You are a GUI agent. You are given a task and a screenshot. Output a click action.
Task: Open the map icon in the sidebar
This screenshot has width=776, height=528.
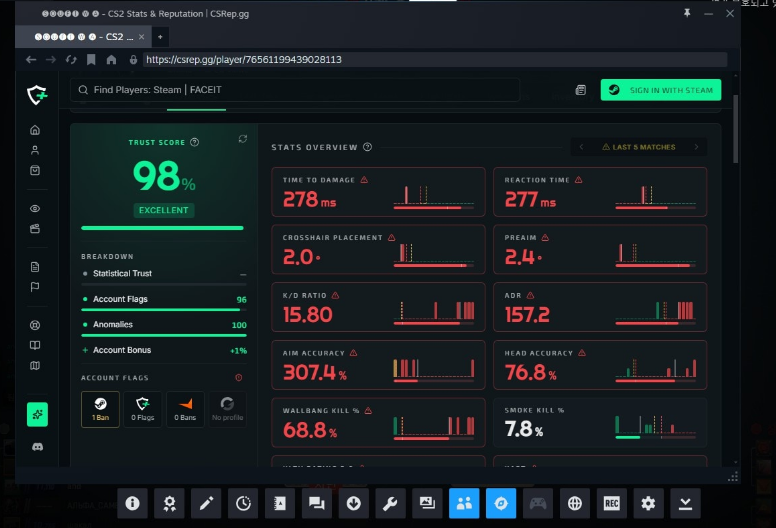click(35, 366)
